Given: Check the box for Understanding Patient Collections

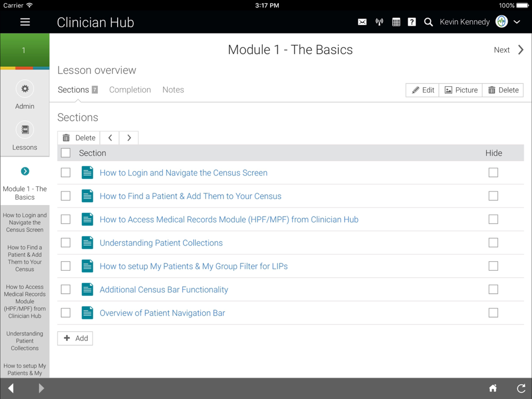Looking at the screenshot, I should tap(65, 243).
